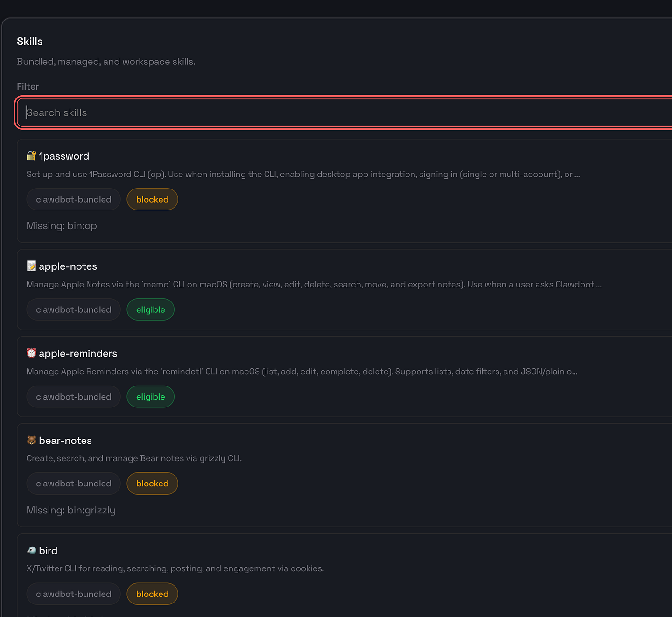Click the 1password lock icon
This screenshot has height=617, width=672.
coord(31,156)
